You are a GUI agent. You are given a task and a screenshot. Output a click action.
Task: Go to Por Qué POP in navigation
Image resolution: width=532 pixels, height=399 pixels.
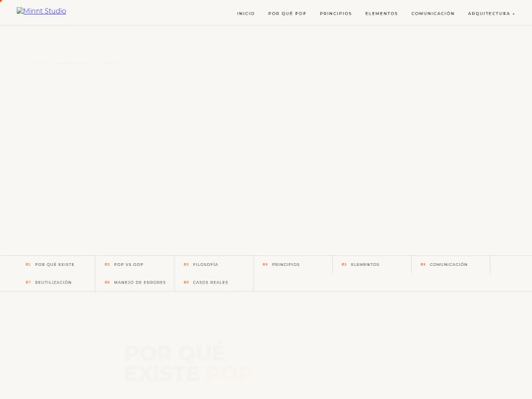point(287,14)
